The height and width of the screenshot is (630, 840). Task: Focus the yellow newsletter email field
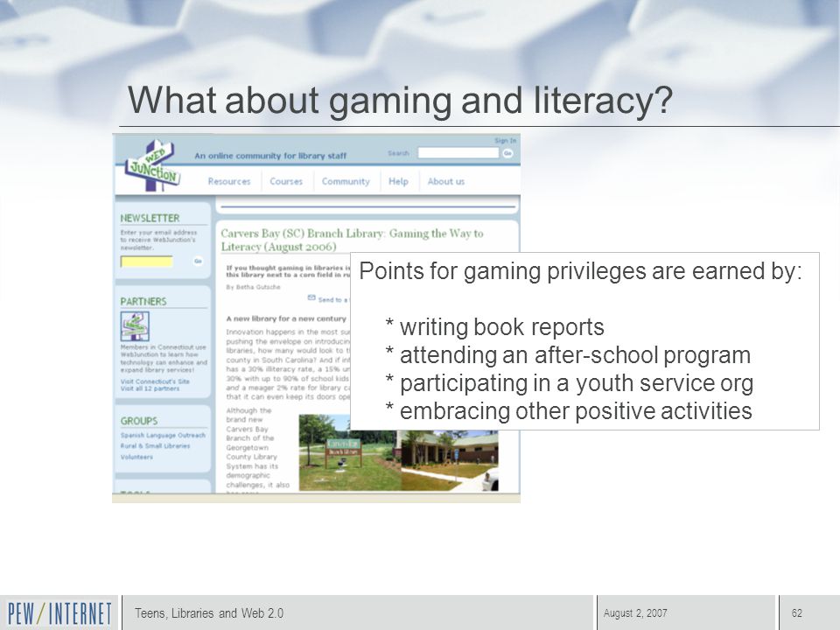(x=146, y=262)
